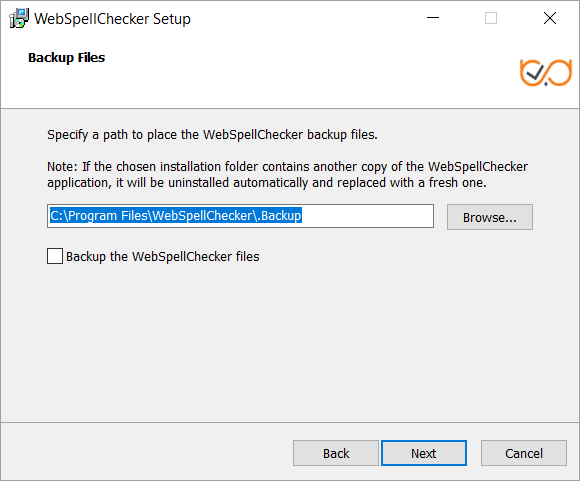Click the 'Backup Files' heading

tap(67, 58)
